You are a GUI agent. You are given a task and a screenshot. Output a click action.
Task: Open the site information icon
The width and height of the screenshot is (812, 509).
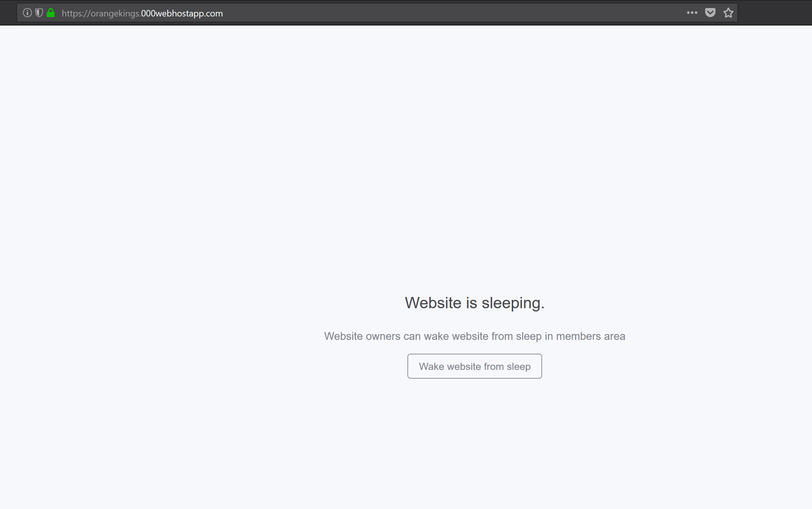click(27, 13)
